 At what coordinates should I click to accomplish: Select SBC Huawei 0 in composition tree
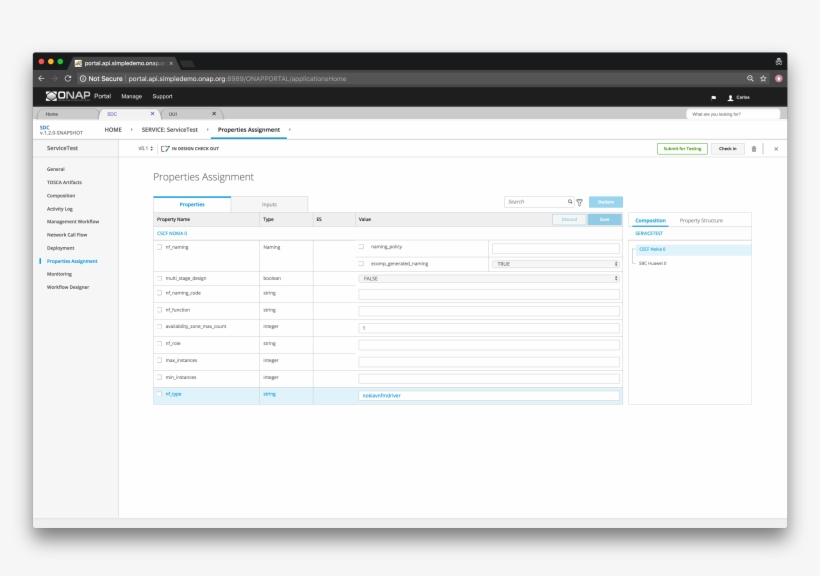click(653, 263)
